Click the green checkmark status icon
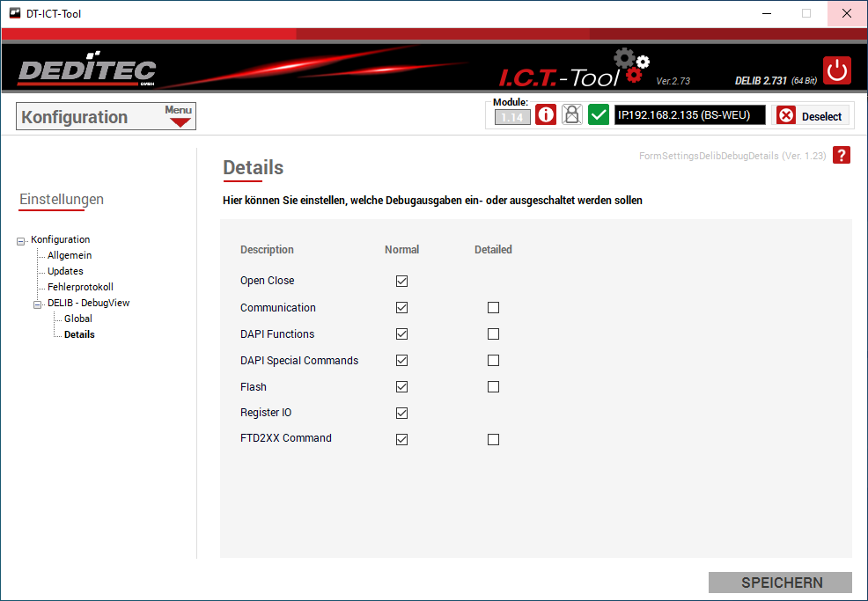The width and height of the screenshot is (868, 601). 599,115
